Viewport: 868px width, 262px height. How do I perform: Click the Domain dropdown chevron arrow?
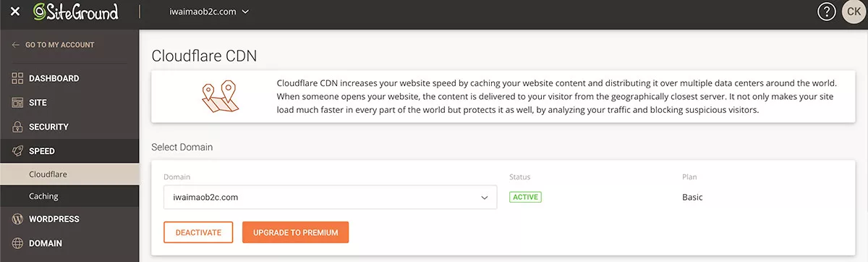coord(485,198)
